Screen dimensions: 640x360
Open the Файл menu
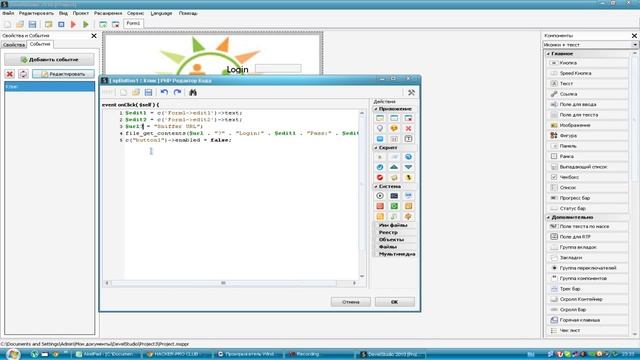[8, 13]
